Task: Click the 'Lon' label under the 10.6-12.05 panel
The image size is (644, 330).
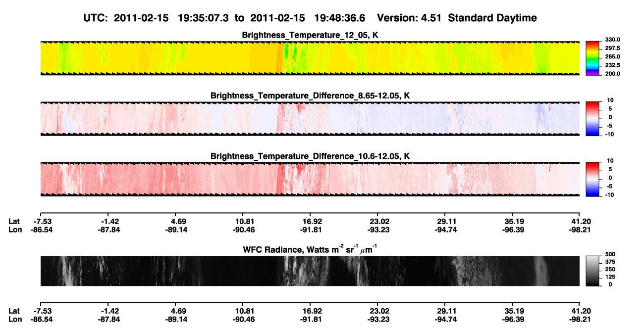Action: [15, 229]
